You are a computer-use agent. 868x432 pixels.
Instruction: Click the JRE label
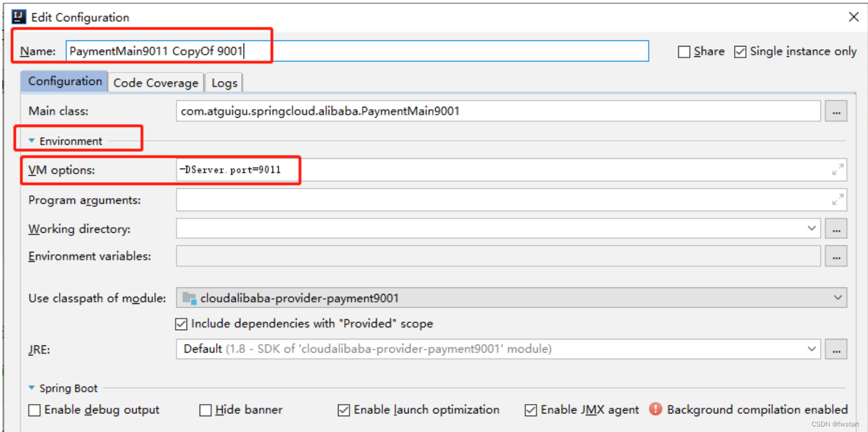click(39, 350)
